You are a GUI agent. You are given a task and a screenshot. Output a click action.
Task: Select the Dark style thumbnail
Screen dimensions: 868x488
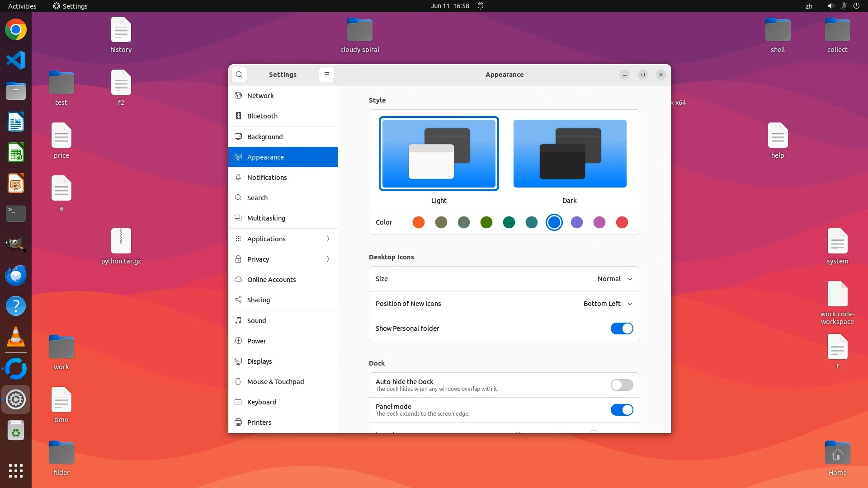point(570,154)
